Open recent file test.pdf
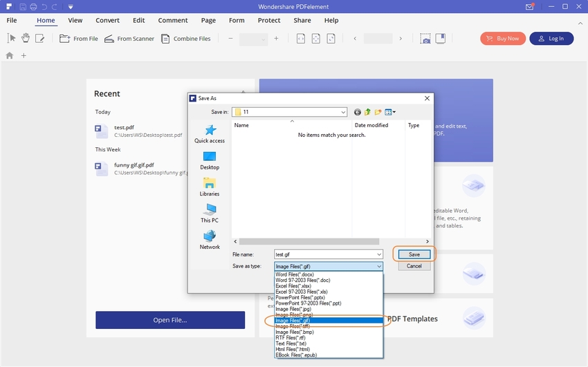Screen dimensions: 588x367 [139, 131]
